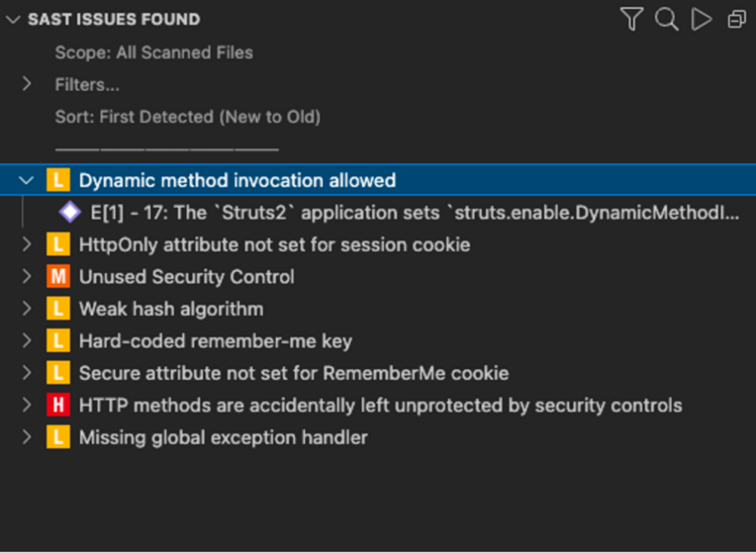Expand the Filters... tree item
This screenshot has width=756, height=553.
pyautogui.click(x=27, y=85)
